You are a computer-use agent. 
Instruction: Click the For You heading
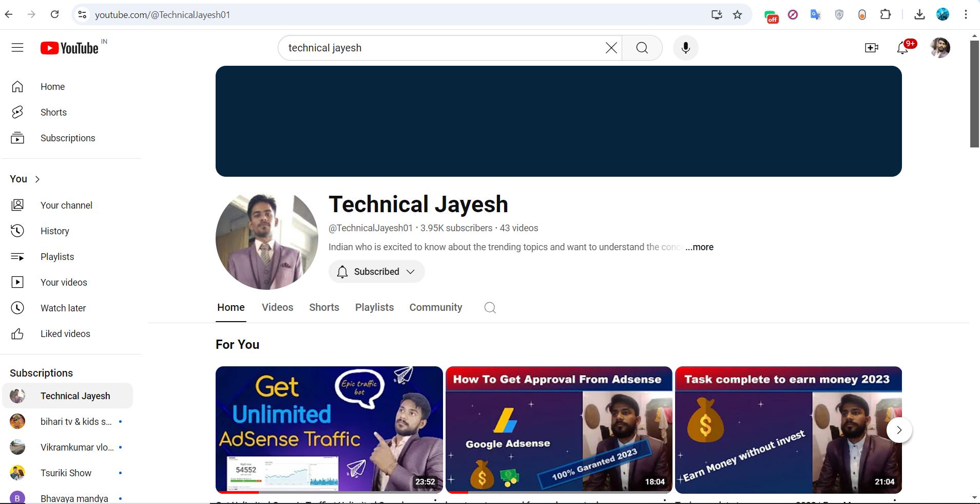[x=237, y=345]
